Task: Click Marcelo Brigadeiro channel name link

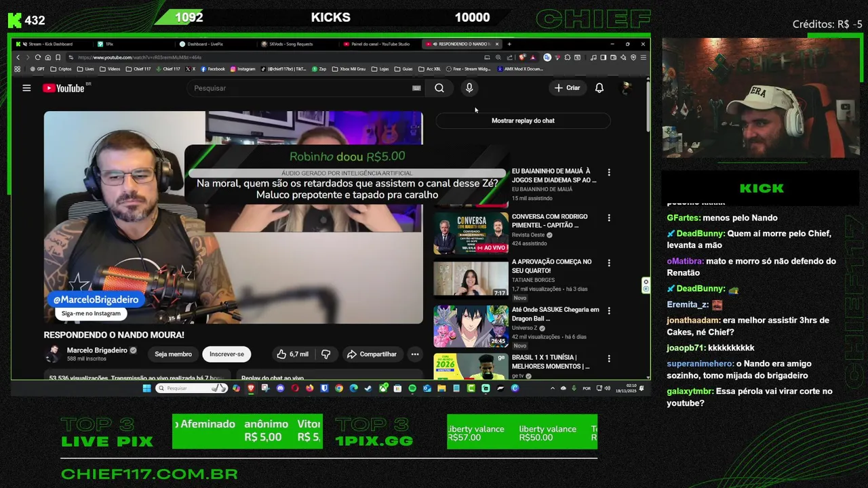Action: pos(97,350)
